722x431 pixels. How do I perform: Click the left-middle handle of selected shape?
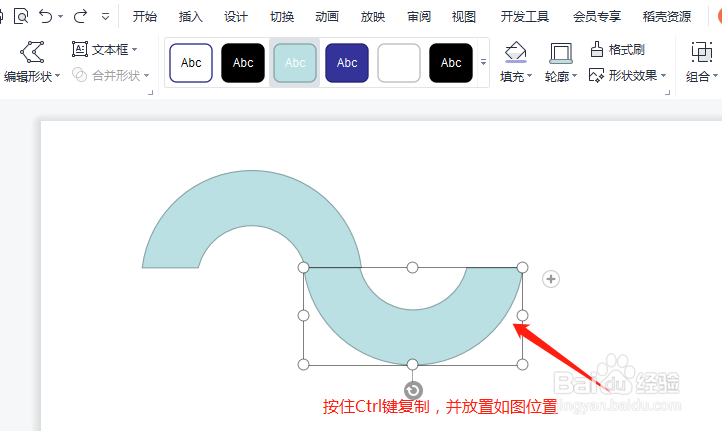[303, 315]
